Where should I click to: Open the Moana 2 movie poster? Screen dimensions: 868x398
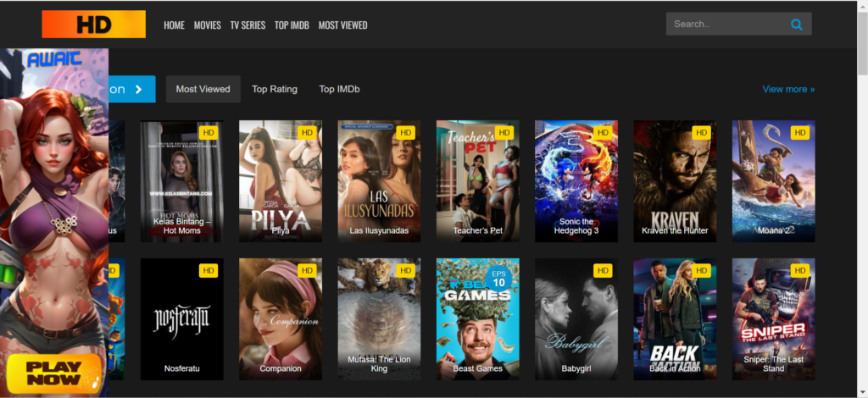(773, 181)
